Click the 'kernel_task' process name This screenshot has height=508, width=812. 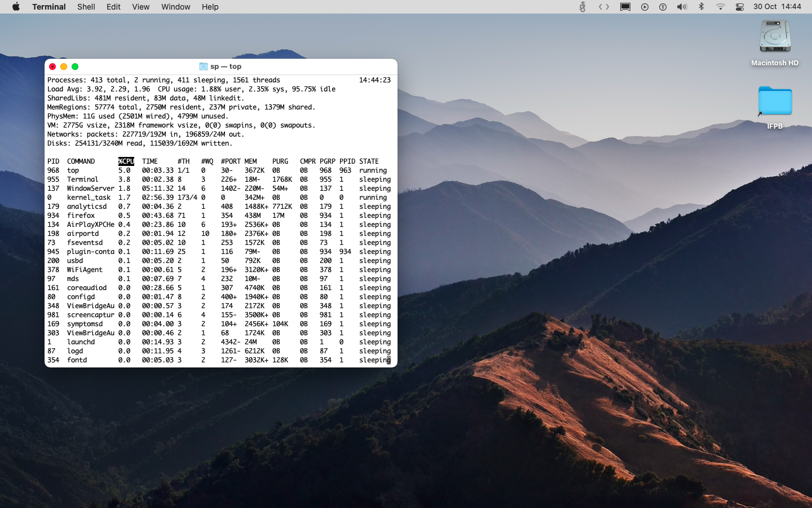(x=89, y=198)
